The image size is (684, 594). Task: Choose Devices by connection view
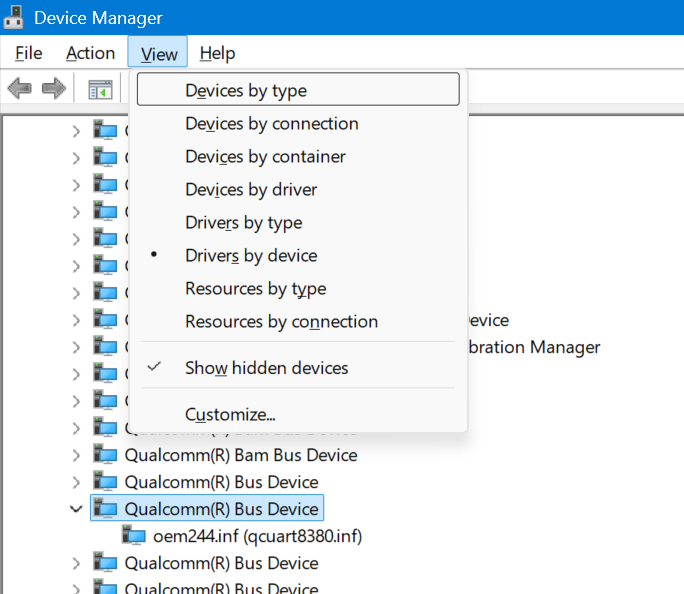[x=298, y=123]
